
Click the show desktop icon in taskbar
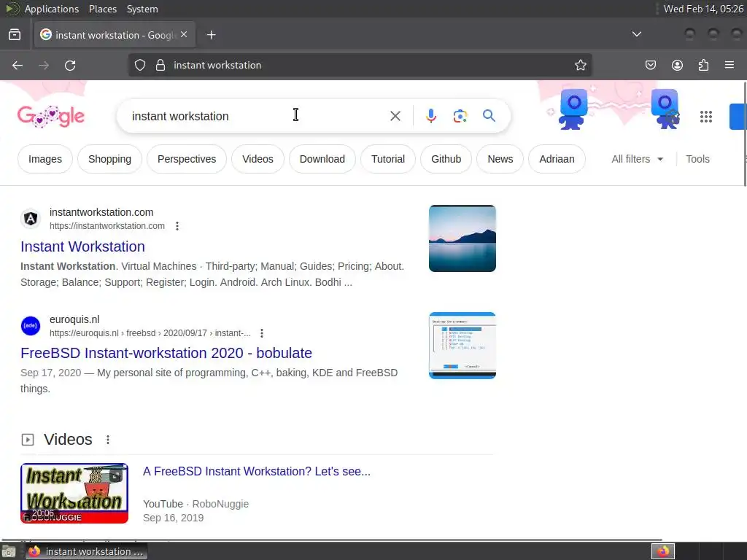(9, 552)
